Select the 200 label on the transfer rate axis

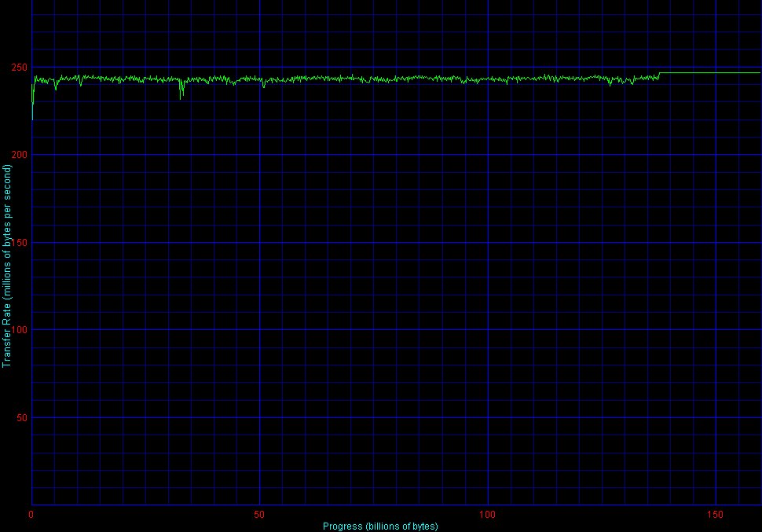coord(20,155)
